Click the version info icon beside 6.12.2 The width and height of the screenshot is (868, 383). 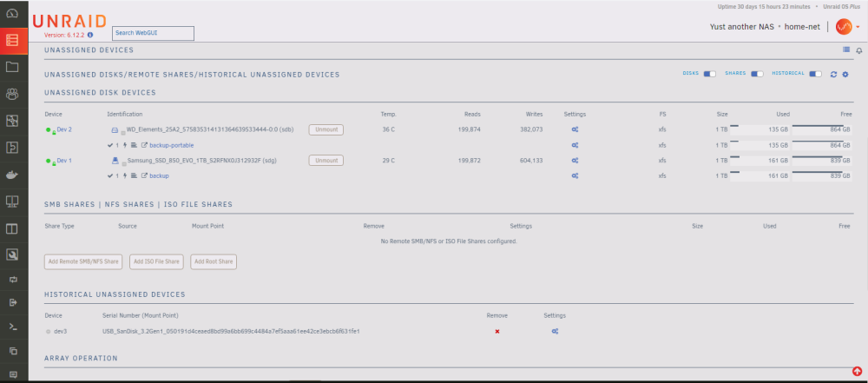coord(90,35)
